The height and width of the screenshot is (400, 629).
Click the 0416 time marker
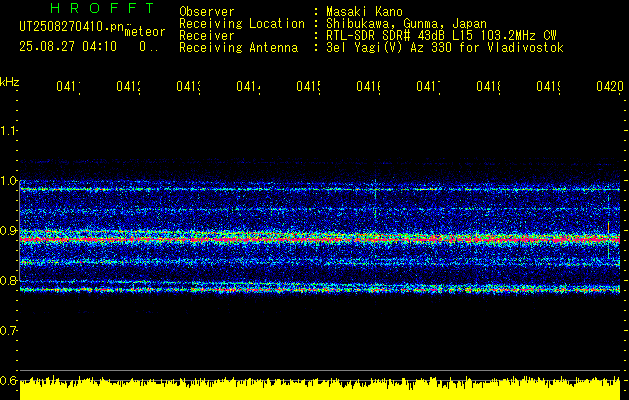[369, 87]
